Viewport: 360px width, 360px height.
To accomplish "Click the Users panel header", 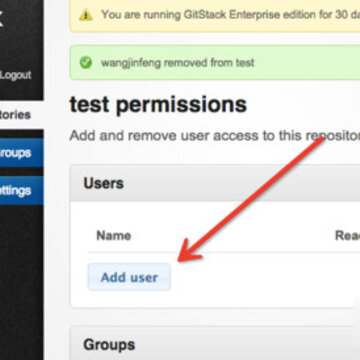I will point(215,183).
